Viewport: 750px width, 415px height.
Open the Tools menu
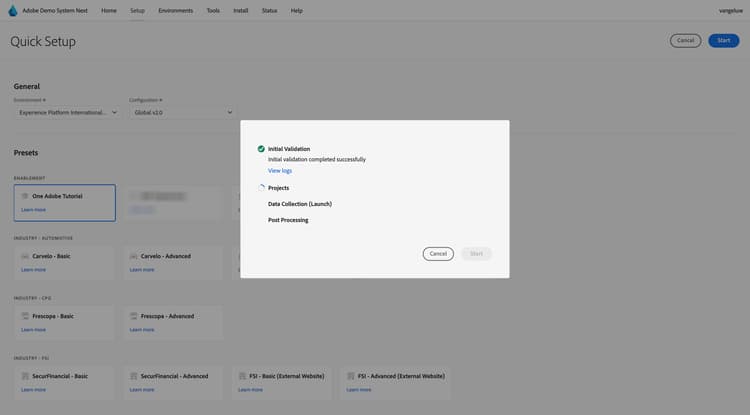213,11
